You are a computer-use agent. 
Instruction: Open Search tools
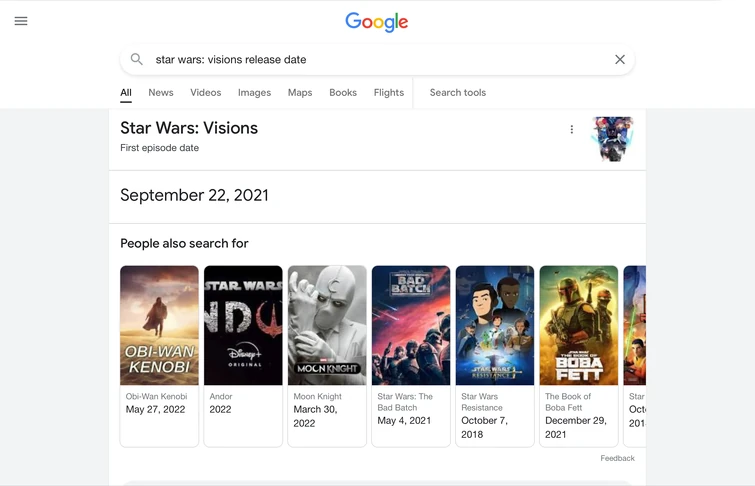point(458,92)
